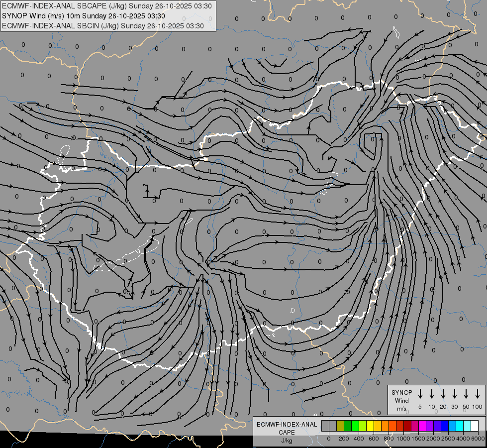Click the ECMWF-INDEX-ANAL label in CAPE legend
Screen dimensions: 487x448
tap(287, 425)
